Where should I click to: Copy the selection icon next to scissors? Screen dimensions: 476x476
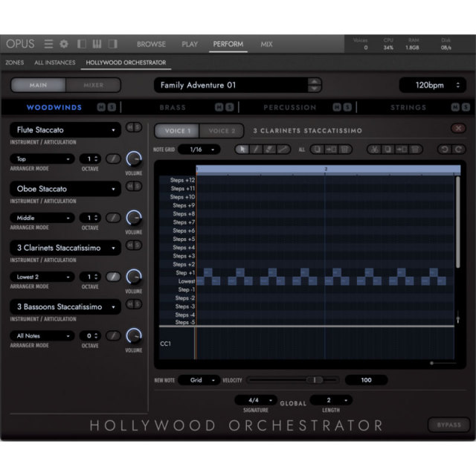coord(388,149)
